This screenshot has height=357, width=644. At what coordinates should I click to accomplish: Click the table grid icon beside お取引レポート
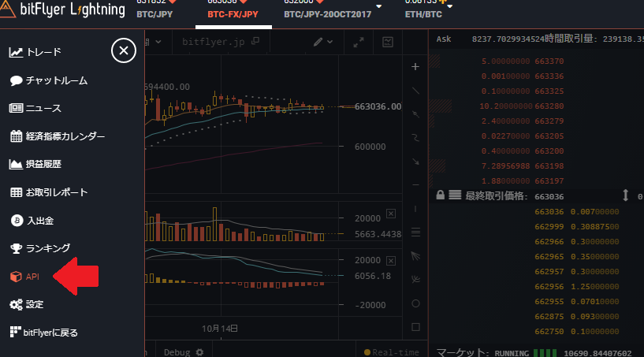pos(16,192)
